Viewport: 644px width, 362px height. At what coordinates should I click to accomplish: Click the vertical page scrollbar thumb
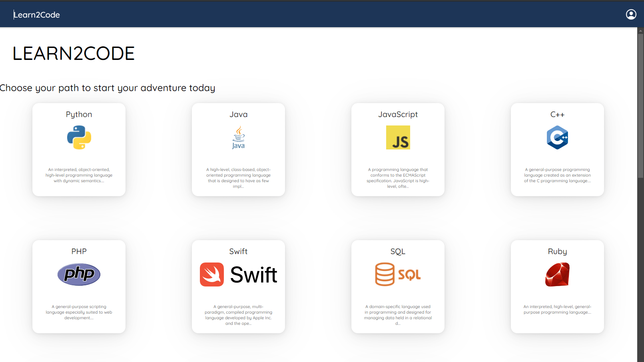[x=640, y=106]
